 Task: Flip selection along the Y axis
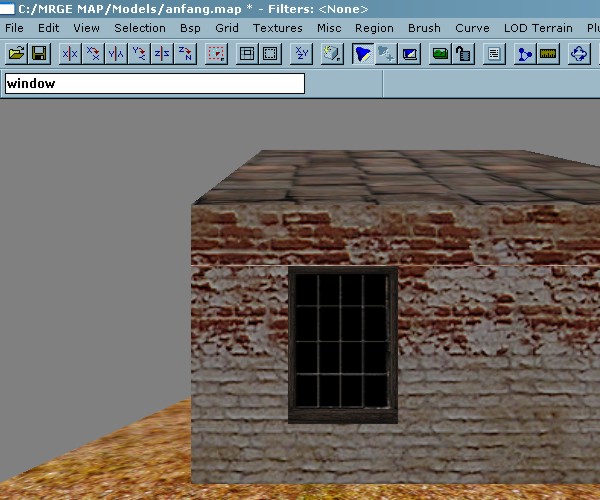[116, 54]
